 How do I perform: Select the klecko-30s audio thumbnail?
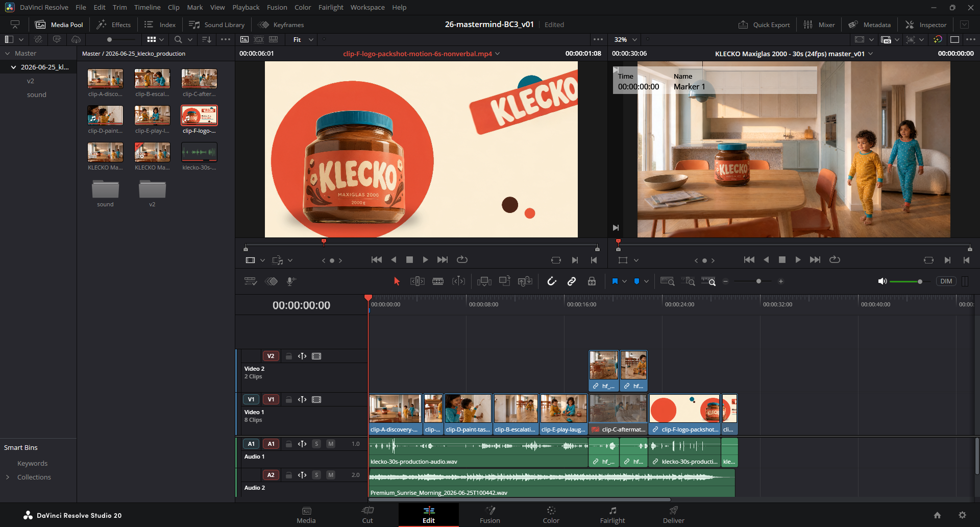tap(199, 152)
